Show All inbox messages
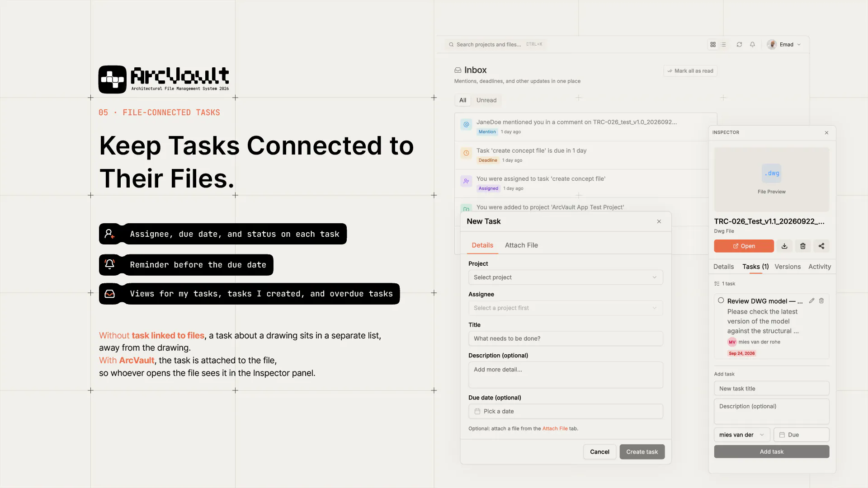Screen dimensions: 868x488 coord(462,100)
